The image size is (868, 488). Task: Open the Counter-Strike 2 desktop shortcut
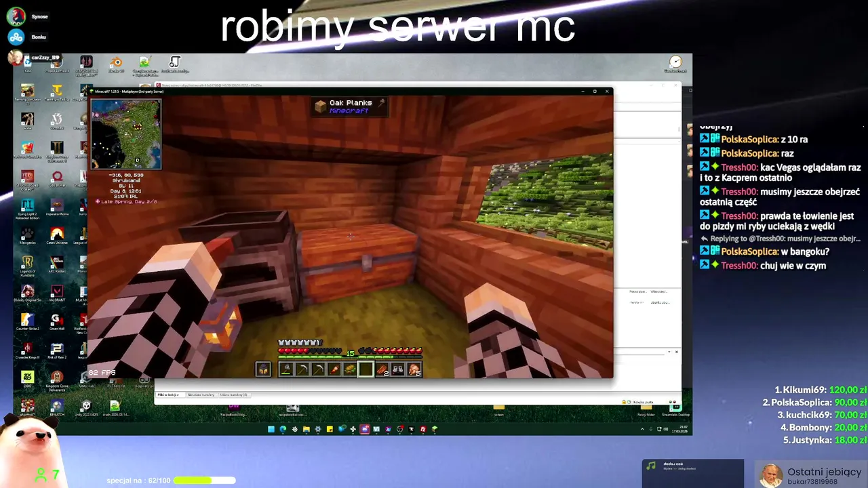click(x=28, y=321)
